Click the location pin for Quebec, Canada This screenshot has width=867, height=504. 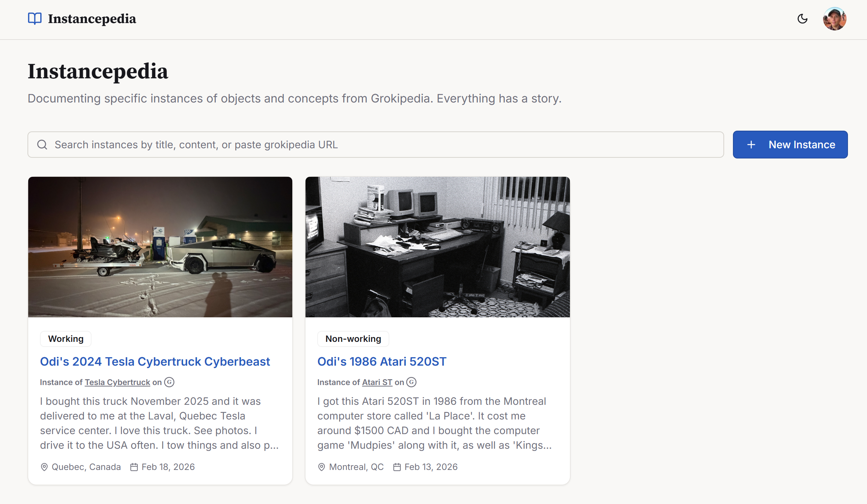pos(44,467)
